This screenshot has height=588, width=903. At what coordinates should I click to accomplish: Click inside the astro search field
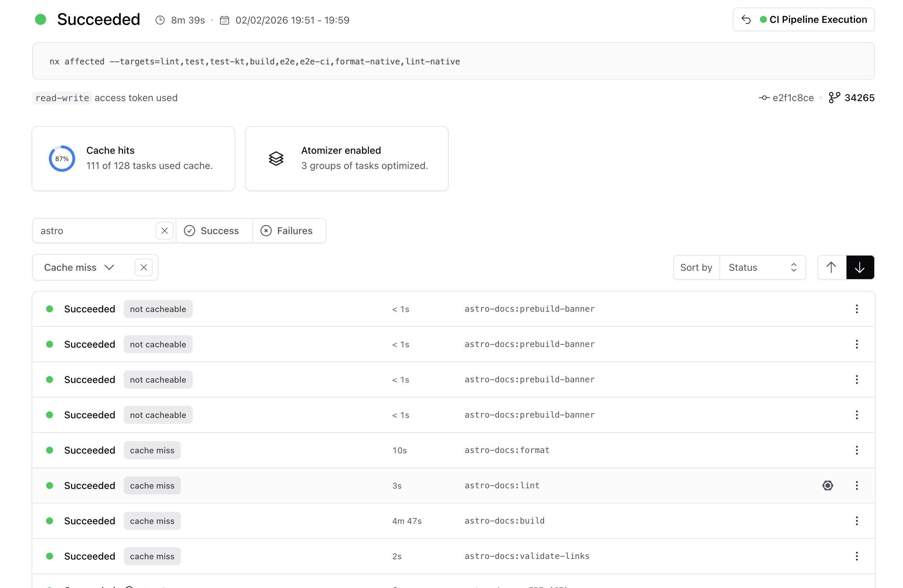(x=95, y=231)
